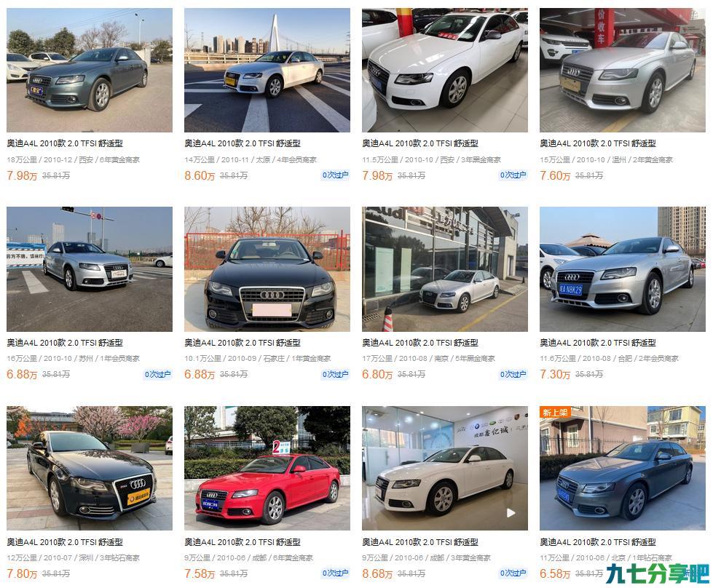This screenshot has width=713, height=588.
Task: Open the 奥迪A4L title of the 温州 listing
Action: tap(597, 143)
